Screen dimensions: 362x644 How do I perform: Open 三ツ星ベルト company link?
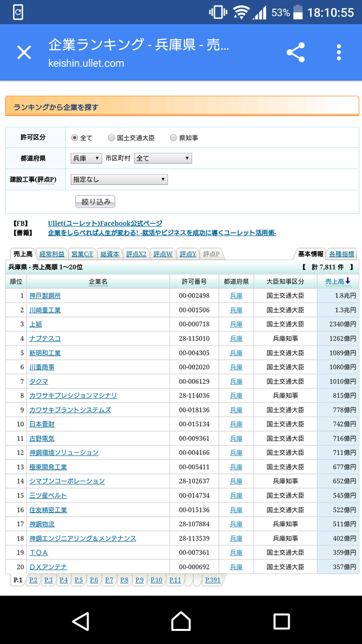pyautogui.click(x=48, y=495)
